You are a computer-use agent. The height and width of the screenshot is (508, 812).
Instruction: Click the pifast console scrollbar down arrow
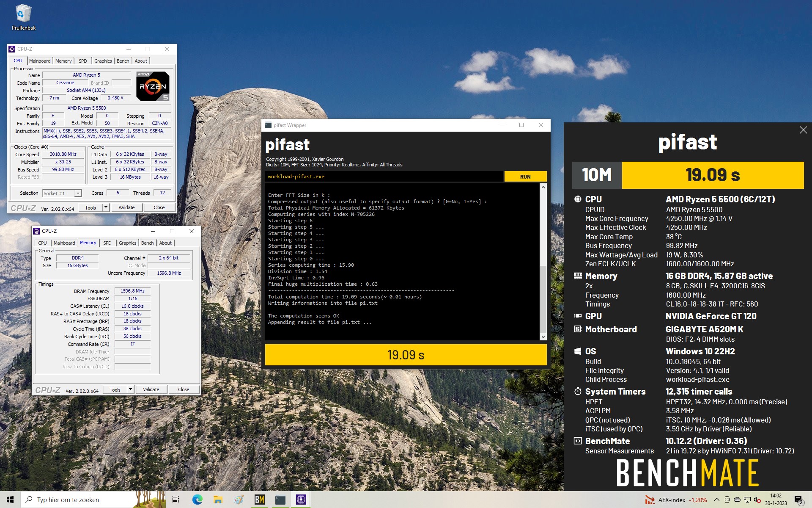(x=543, y=337)
